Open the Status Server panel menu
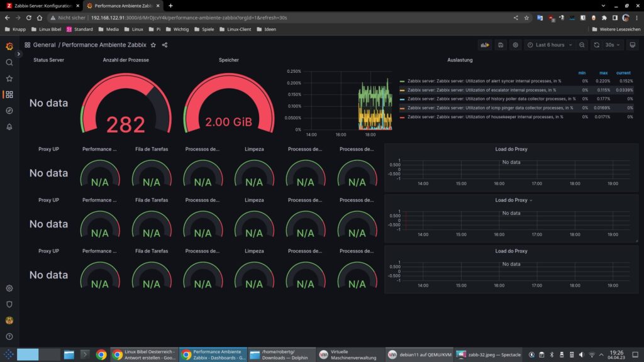 48,60
